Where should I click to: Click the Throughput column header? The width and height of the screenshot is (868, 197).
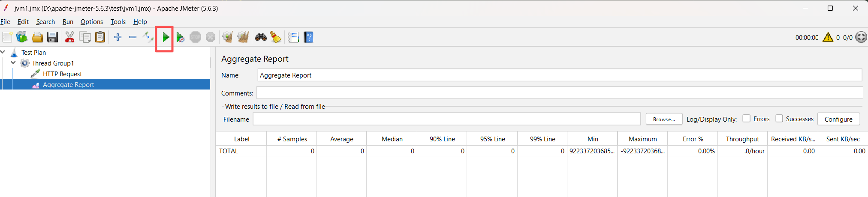tap(743, 139)
